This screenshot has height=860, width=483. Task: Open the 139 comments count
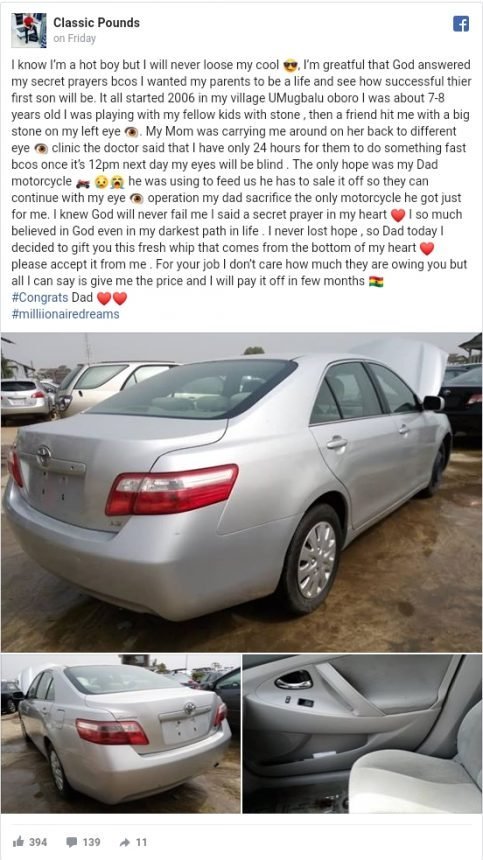(x=91, y=842)
